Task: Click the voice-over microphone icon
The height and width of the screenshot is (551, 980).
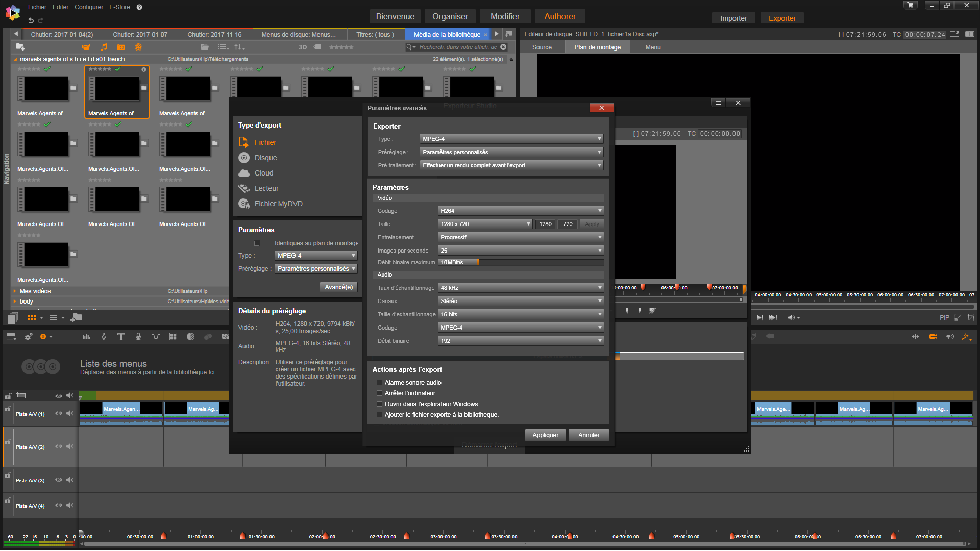Action: (x=138, y=337)
